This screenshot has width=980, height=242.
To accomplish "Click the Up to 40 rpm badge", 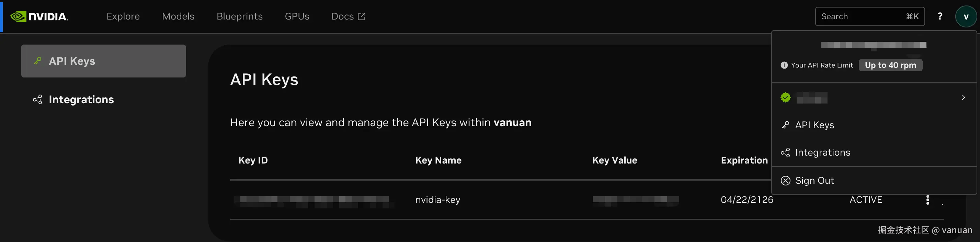I will [890, 65].
